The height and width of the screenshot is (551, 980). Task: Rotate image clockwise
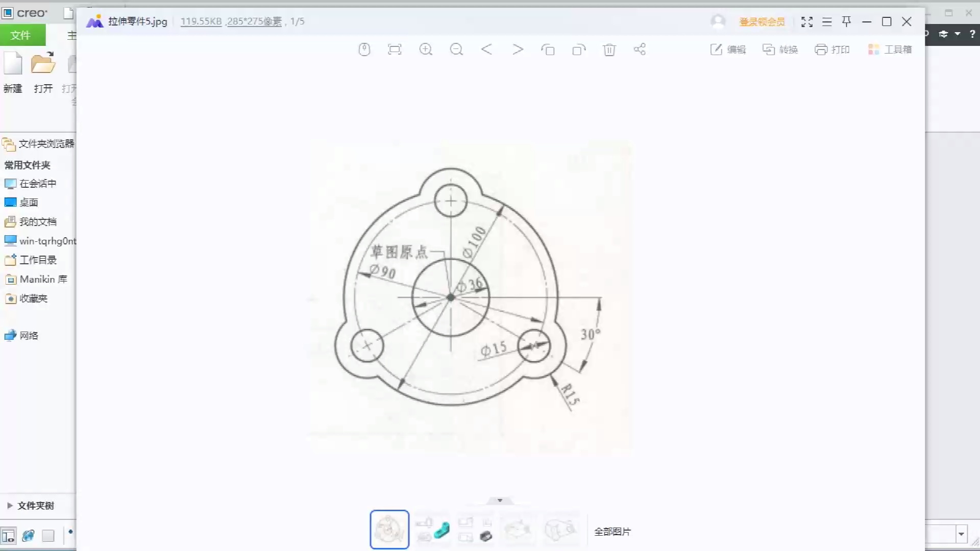579,49
